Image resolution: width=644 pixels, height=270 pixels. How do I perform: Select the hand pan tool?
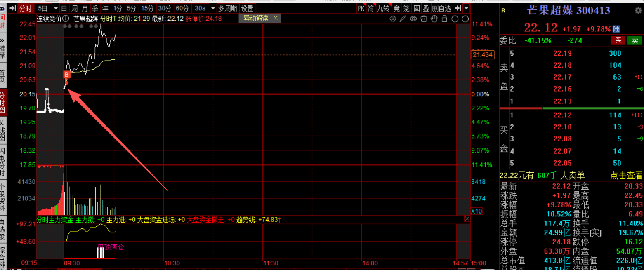(x=434, y=19)
